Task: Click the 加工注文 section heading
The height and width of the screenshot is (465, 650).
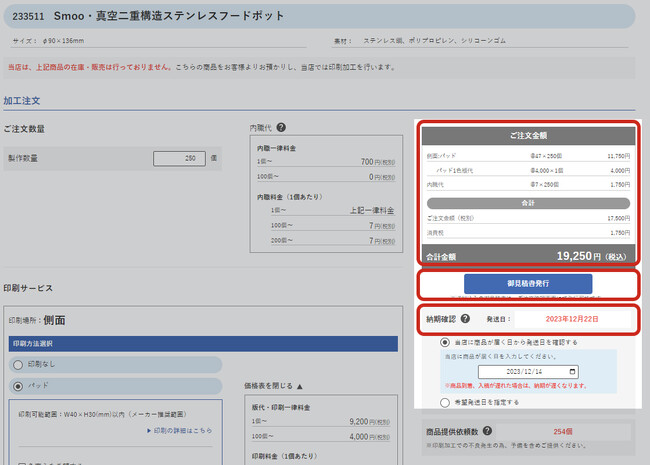Action: 24,101
